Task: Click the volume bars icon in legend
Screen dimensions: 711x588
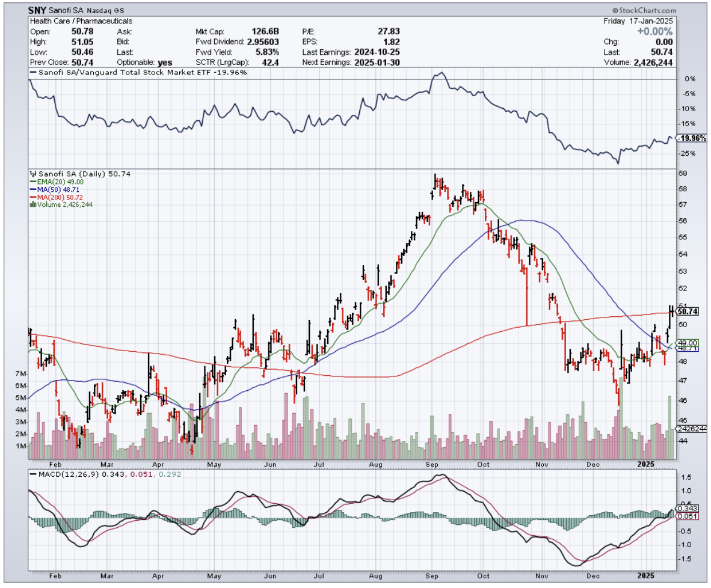Action: 32,204
